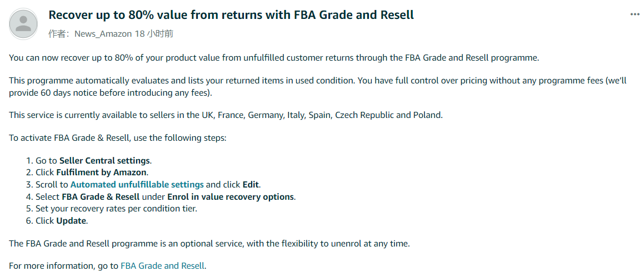Click the sentence listing available countries
644x276 pixels.
pos(226,115)
